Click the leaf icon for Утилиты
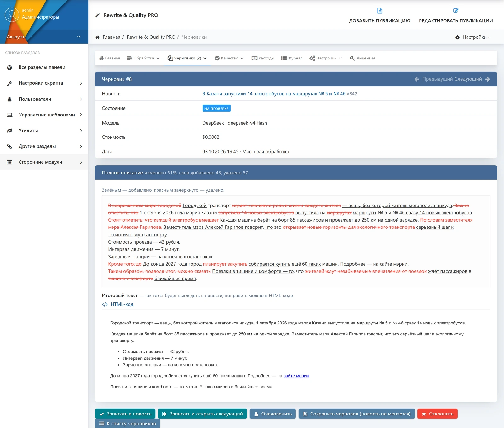 pyautogui.click(x=9, y=131)
